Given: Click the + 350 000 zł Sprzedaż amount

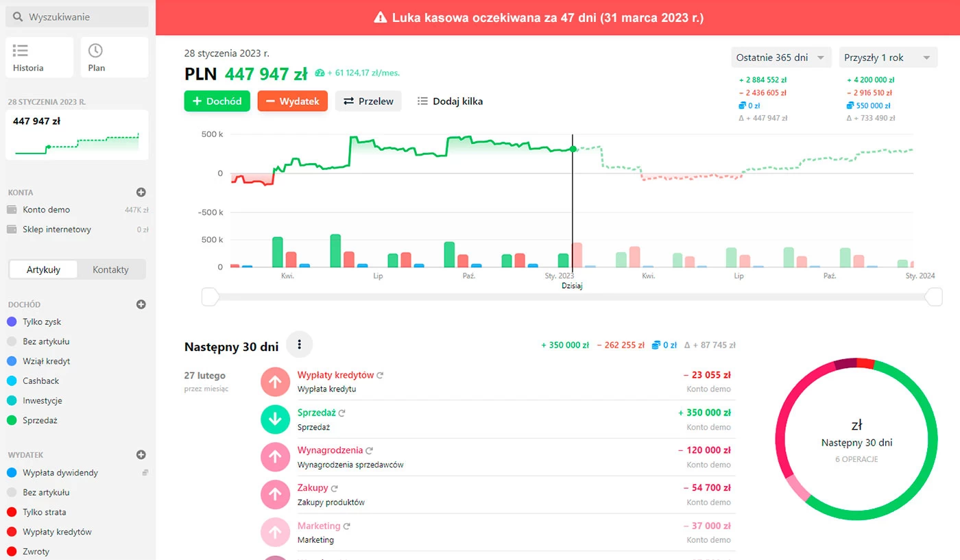Looking at the screenshot, I should [704, 413].
